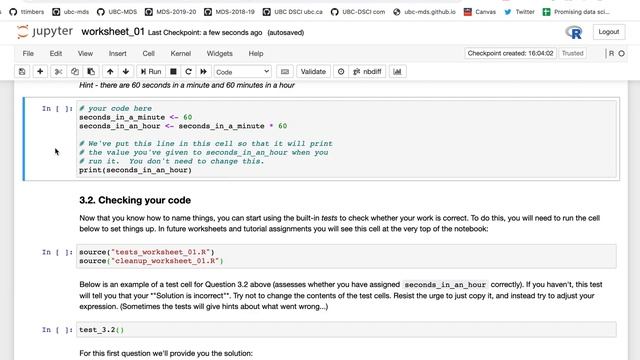Restart the kernel icon

pyautogui.click(x=188, y=71)
